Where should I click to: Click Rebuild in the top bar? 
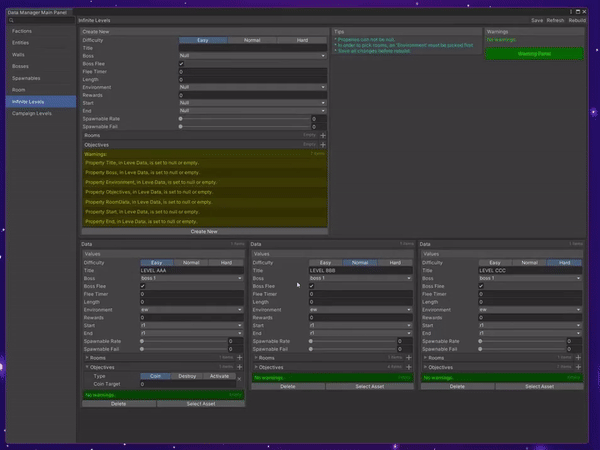coord(577,20)
